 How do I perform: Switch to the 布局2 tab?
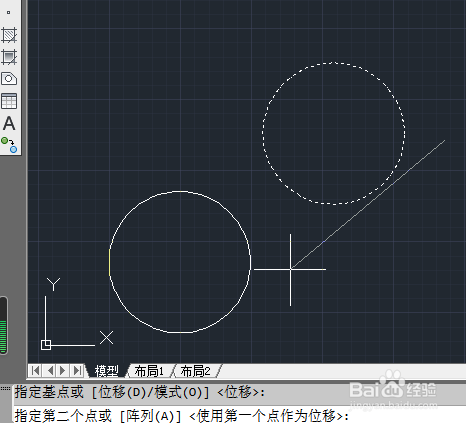tap(195, 371)
